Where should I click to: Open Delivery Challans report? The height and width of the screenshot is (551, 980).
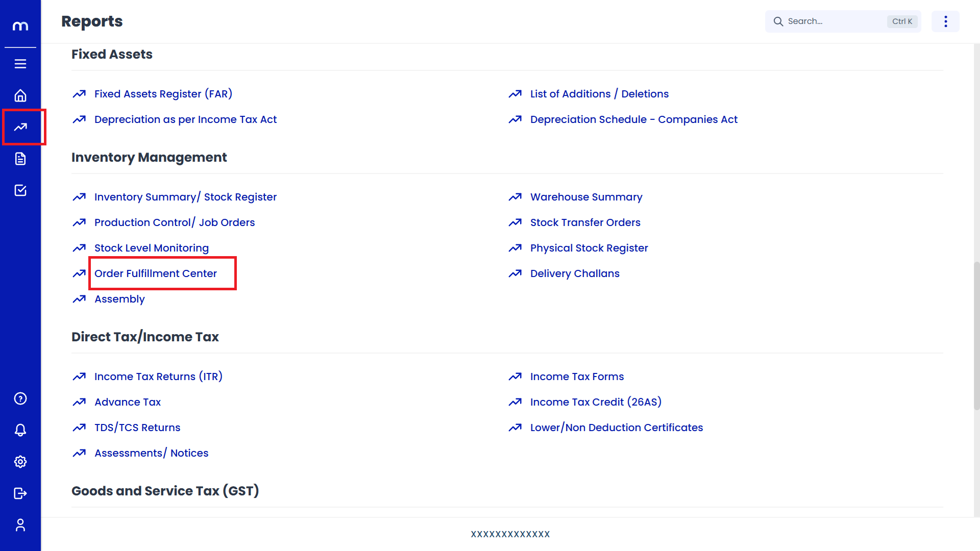coord(575,273)
